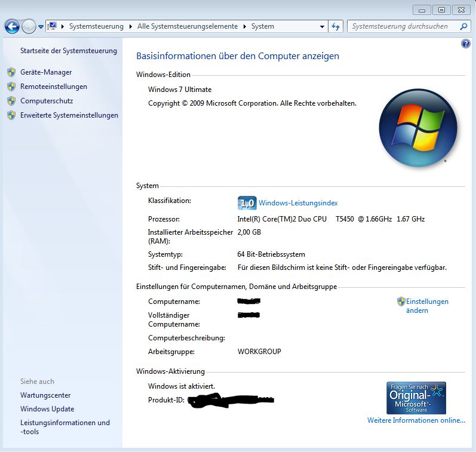
Task: Minimize the System window
Action: point(422,10)
